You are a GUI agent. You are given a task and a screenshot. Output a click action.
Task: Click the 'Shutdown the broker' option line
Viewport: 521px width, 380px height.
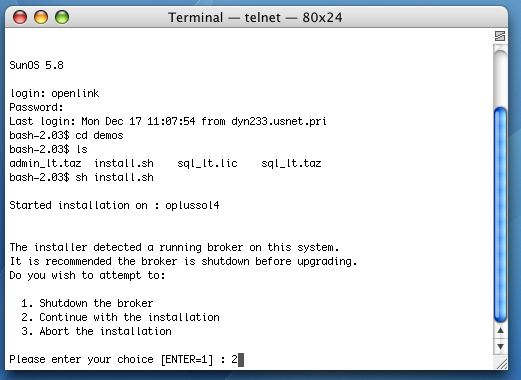pos(87,303)
